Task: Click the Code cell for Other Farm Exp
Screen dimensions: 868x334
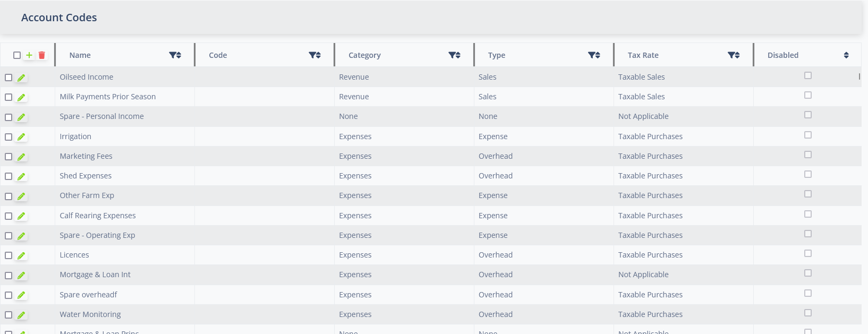Action: click(x=264, y=195)
